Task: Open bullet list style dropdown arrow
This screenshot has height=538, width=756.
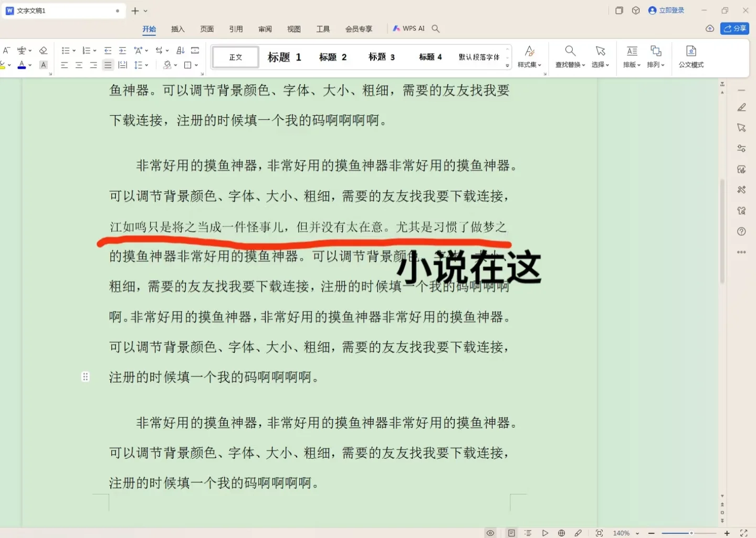Action: pyautogui.click(x=73, y=51)
